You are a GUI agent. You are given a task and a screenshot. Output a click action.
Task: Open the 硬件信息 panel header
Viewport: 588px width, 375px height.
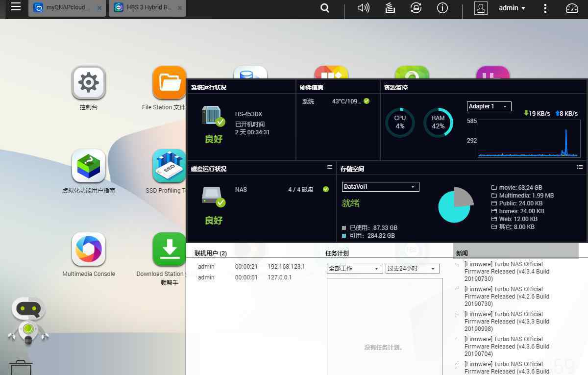(312, 88)
